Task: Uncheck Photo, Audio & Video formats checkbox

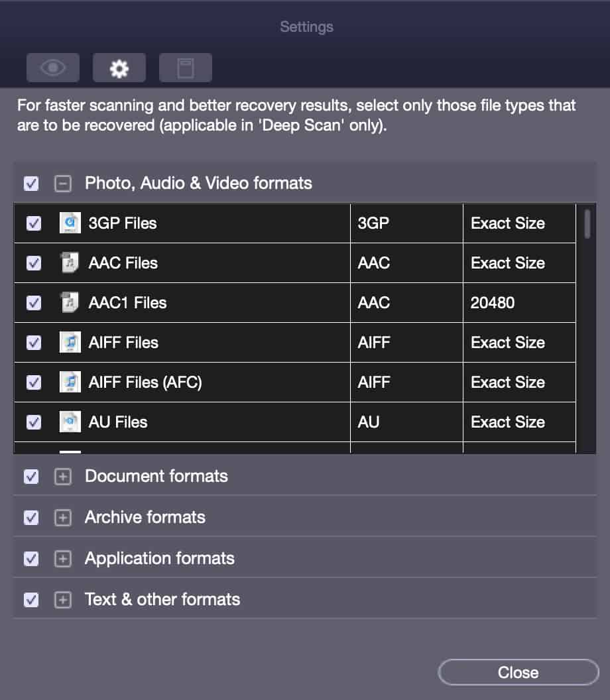Action: (30, 184)
